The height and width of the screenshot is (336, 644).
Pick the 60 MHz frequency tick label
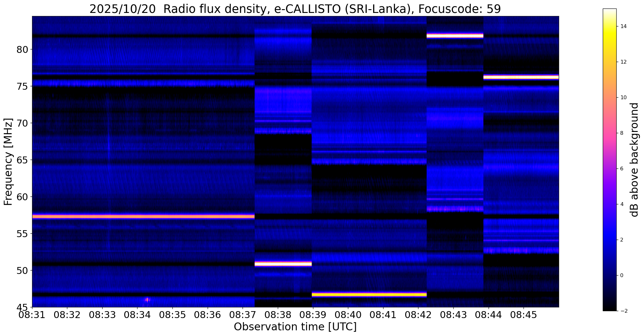(23, 196)
